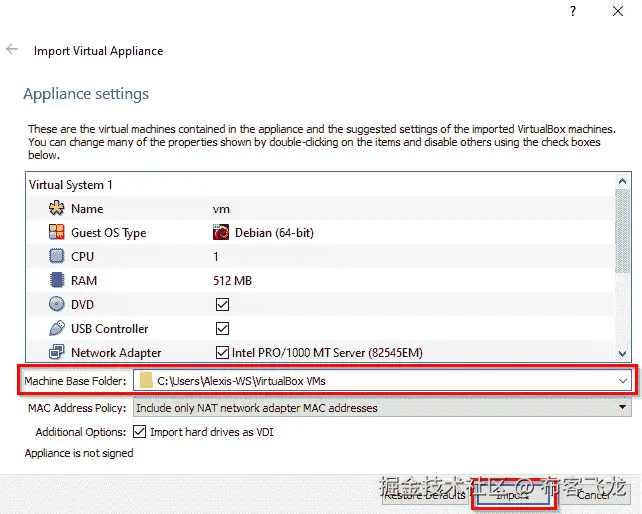Click the vertical scrollbar thumb
The width and height of the screenshot is (642, 514).
click(x=623, y=231)
